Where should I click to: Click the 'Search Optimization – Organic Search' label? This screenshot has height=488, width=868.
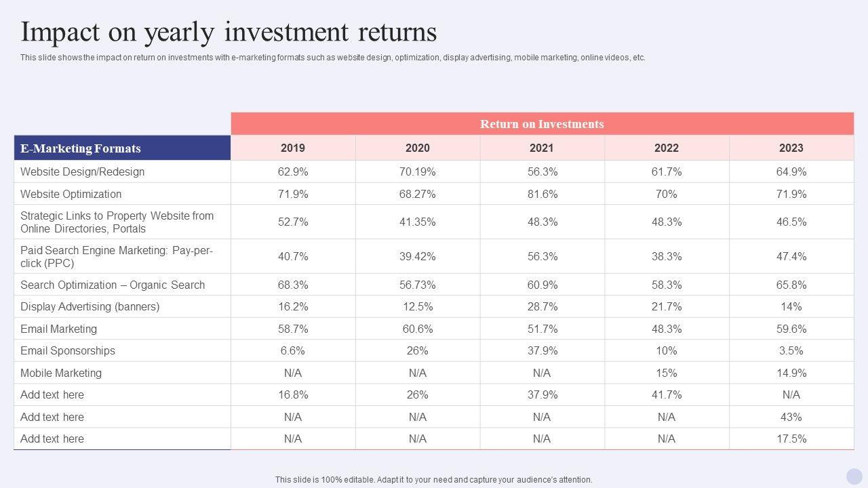[113, 285]
